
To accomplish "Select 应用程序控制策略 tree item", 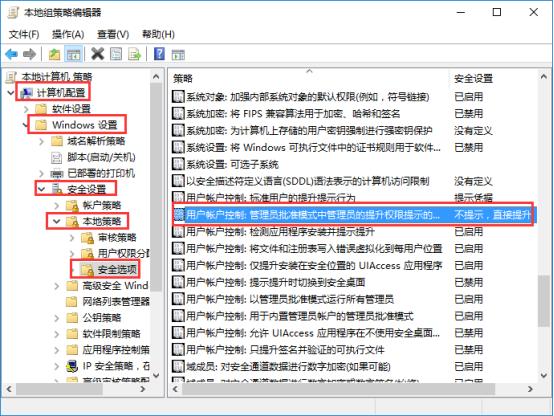I will 116,350.
